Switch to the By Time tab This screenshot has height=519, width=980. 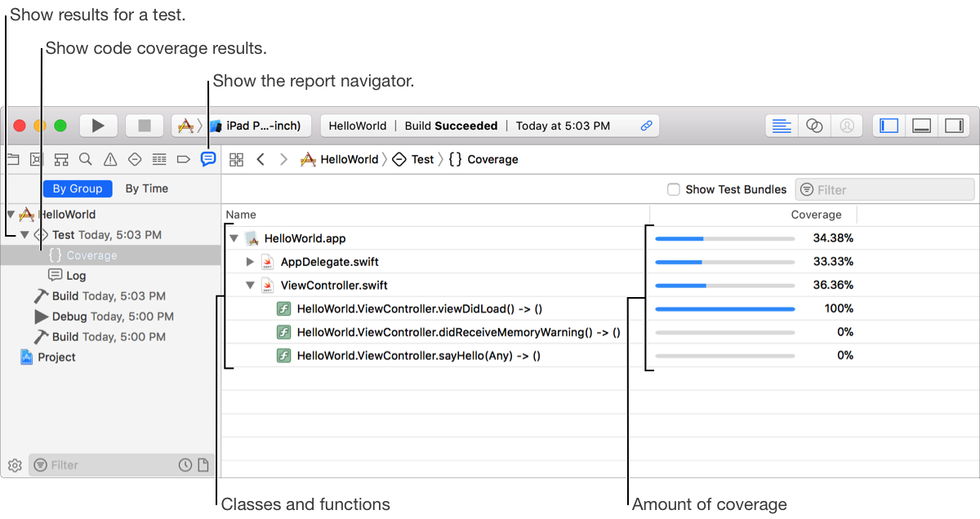click(x=146, y=189)
